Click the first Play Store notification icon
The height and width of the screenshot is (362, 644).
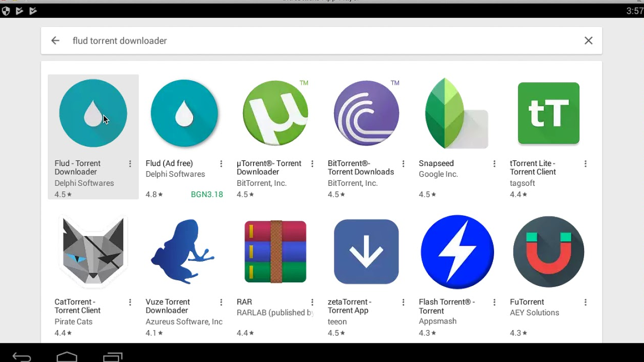[20, 11]
